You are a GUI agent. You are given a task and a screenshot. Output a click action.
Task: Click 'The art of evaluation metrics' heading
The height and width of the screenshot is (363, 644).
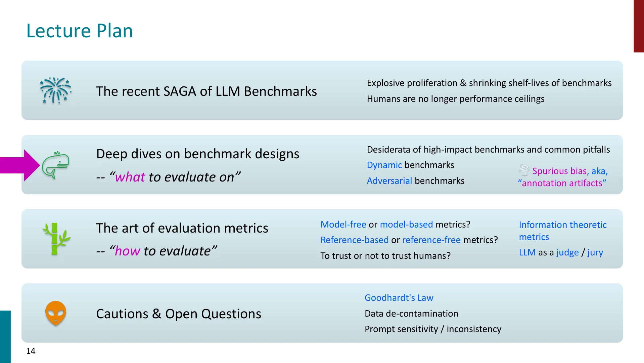pyautogui.click(x=182, y=228)
